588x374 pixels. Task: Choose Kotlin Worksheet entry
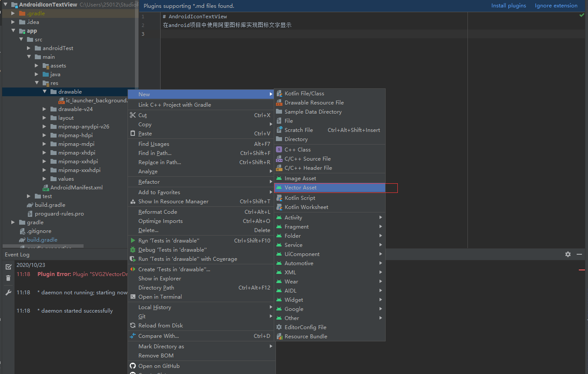[330, 207]
